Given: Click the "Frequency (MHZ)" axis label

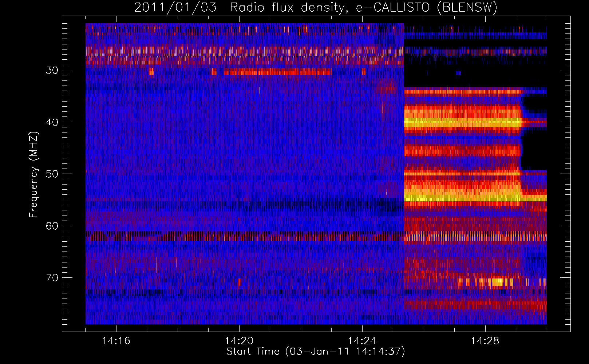Looking at the screenshot, I should [x=33, y=175].
